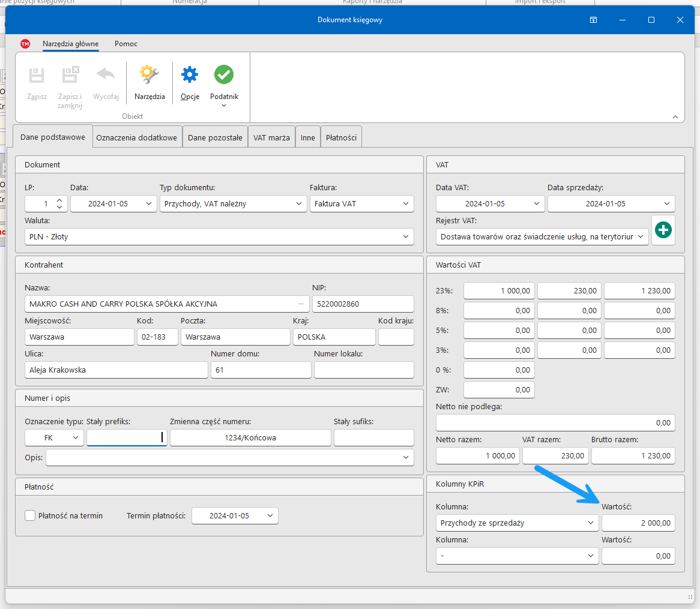The height and width of the screenshot is (609, 700).
Task: Click the NIP input field
Action: 363,304
